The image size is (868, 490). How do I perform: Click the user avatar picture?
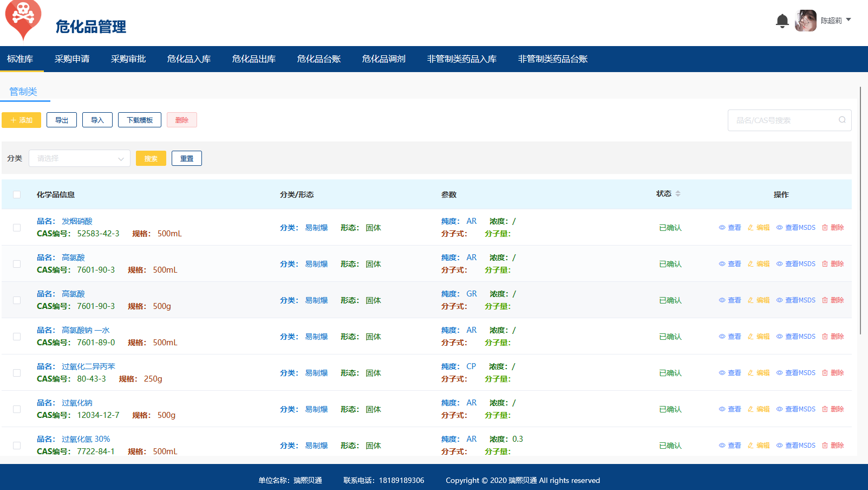click(806, 21)
